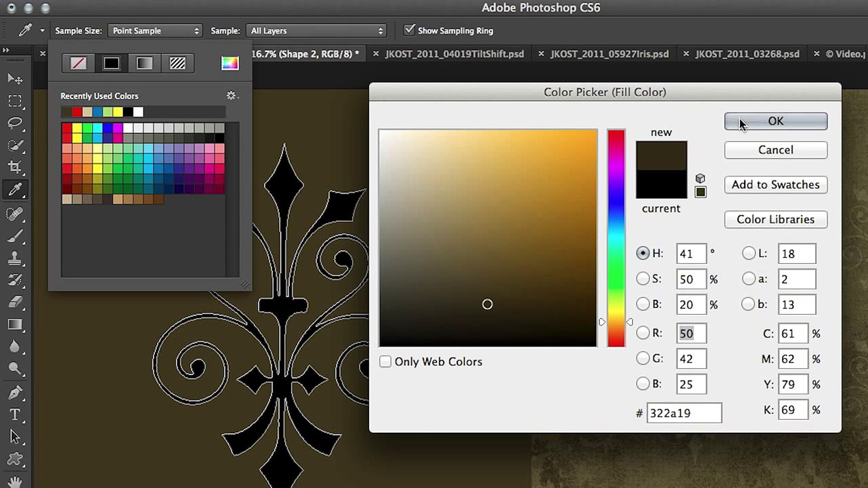Image resolution: width=868 pixels, height=488 pixels.
Task: Select the S saturation radio button
Action: 642,279
